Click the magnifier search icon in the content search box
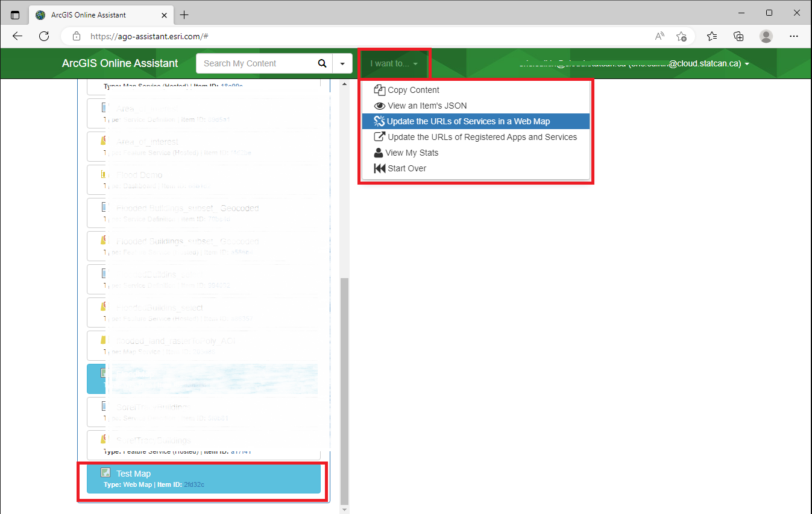The width and height of the screenshot is (812, 514). tap(323, 63)
